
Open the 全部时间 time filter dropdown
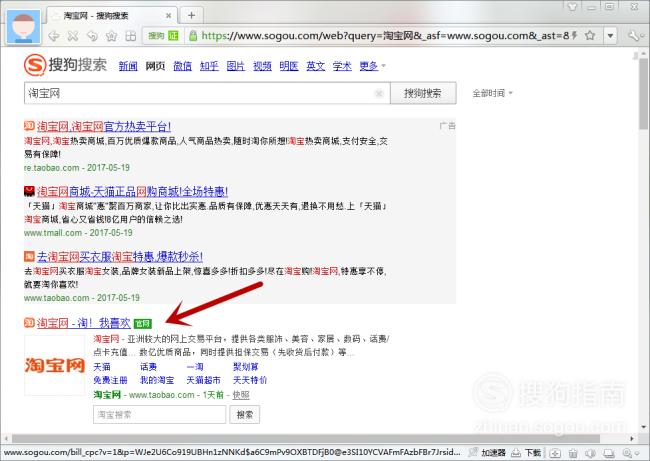click(x=492, y=93)
